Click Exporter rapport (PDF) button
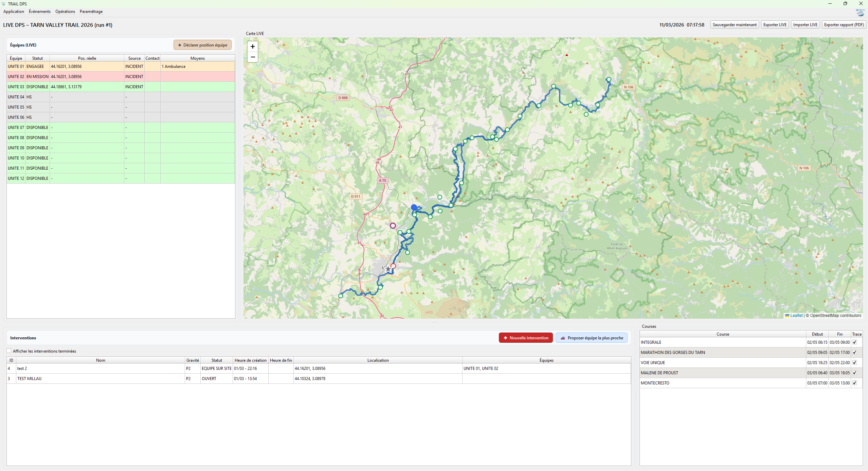Screen dimensions: 868x471 pyautogui.click(x=844, y=25)
